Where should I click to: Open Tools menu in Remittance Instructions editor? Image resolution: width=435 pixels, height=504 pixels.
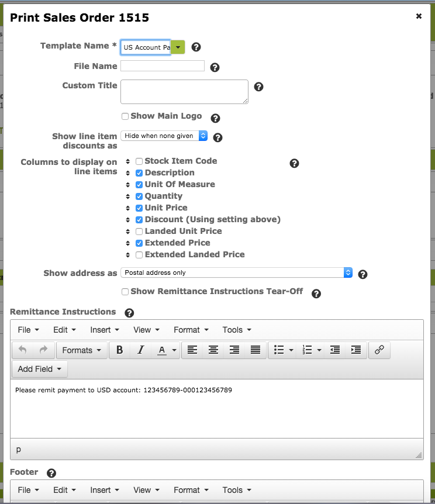coord(237,330)
